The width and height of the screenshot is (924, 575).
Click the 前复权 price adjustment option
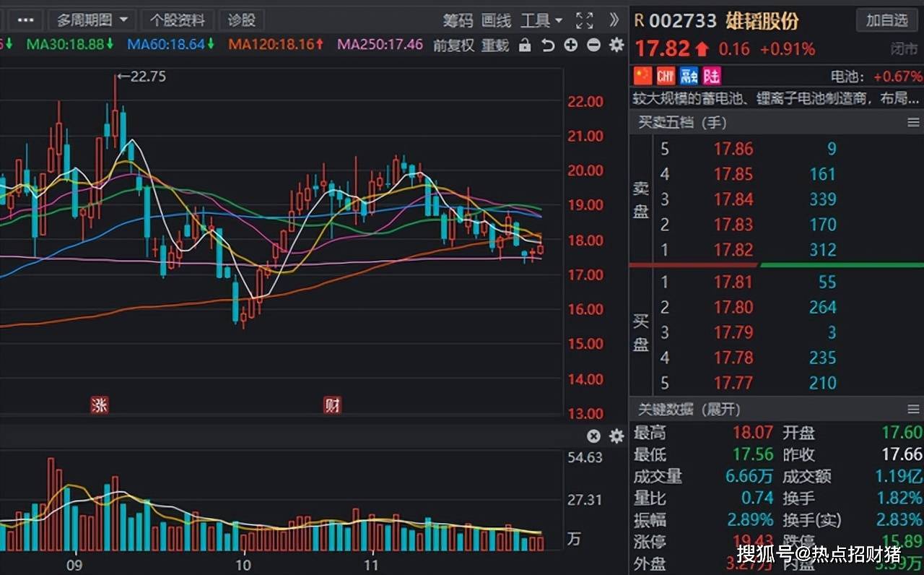point(453,46)
